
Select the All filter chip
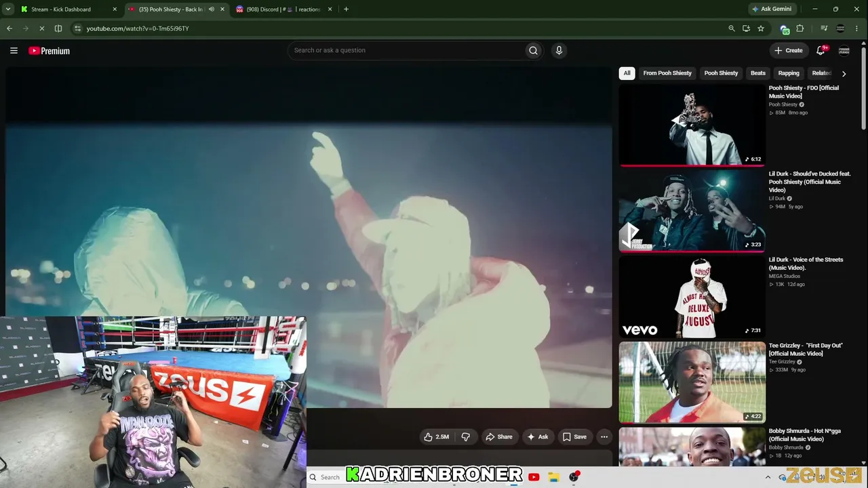tap(627, 73)
